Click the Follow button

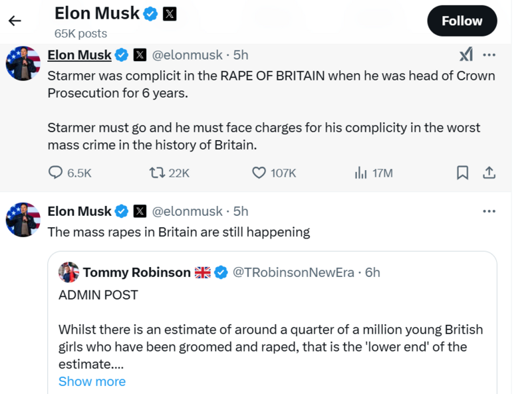[462, 21]
